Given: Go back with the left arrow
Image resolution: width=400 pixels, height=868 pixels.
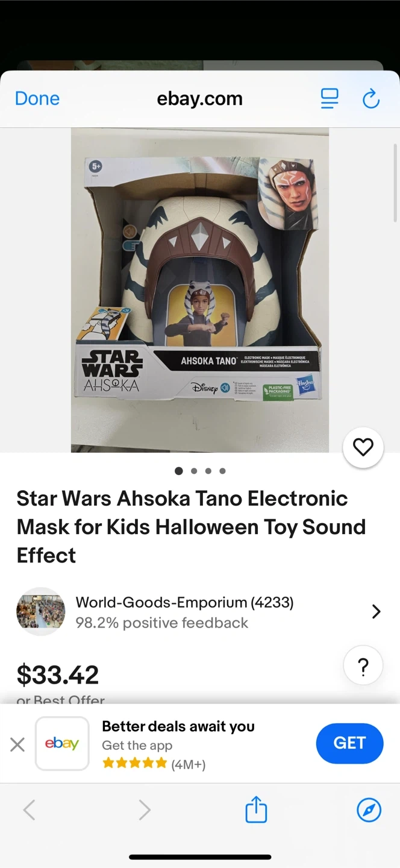Looking at the screenshot, I should click(x=29, y=810).
